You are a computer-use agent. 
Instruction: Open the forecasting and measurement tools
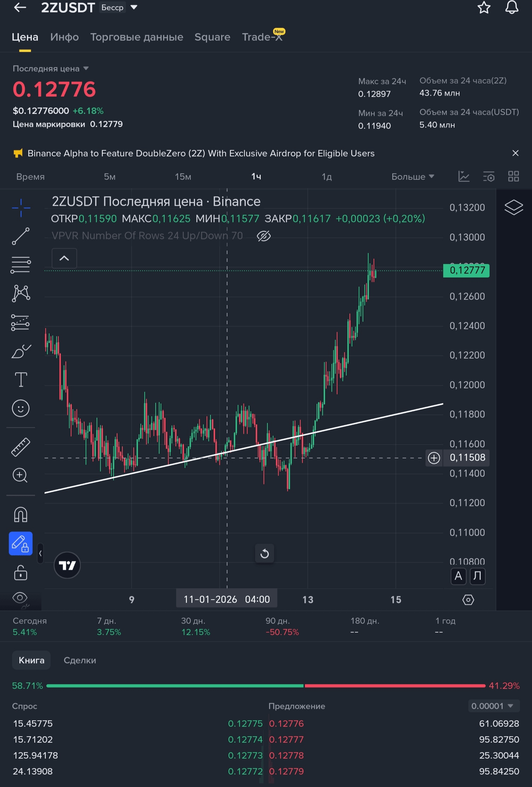point(21,323)
